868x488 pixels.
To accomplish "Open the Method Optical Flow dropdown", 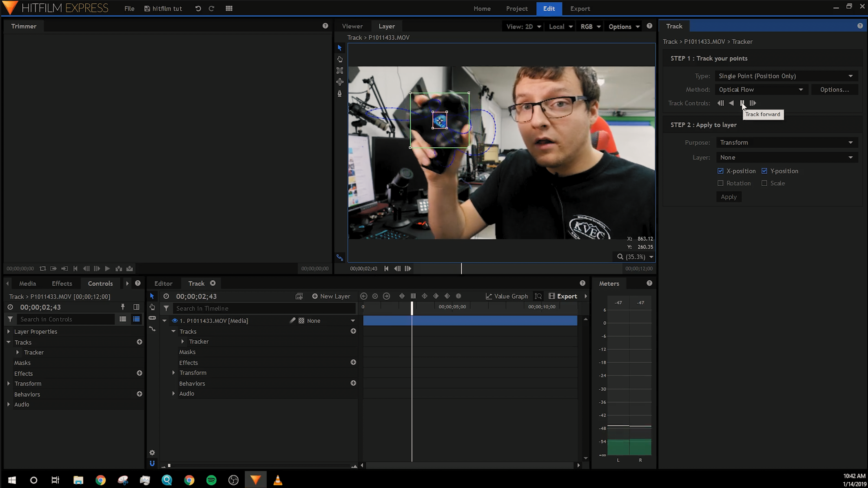I will pos(760,89).
